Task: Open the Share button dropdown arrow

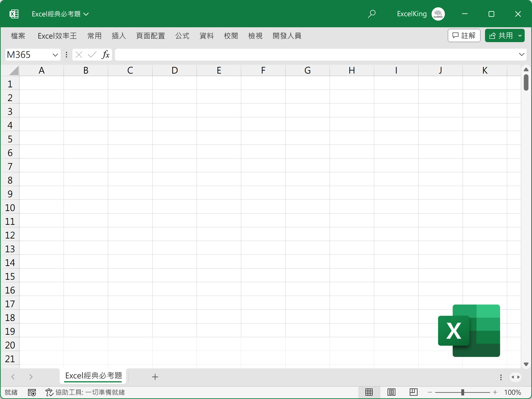Action: pos(520,36)
